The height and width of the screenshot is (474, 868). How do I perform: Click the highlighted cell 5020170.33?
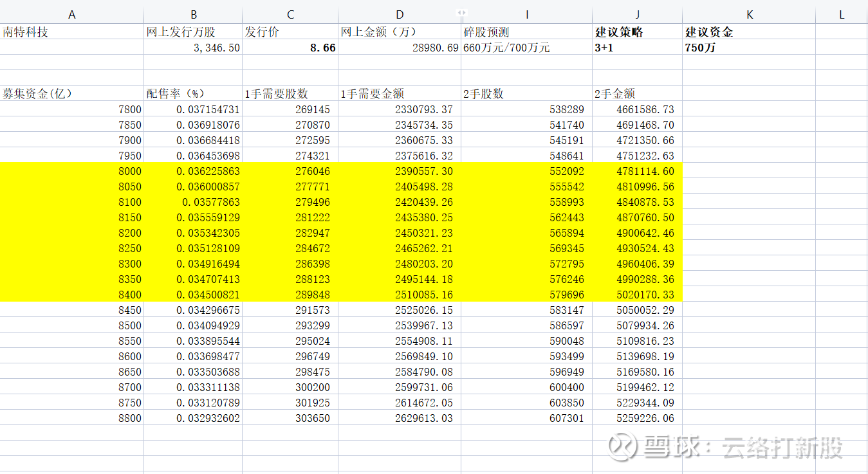(638, 295)
